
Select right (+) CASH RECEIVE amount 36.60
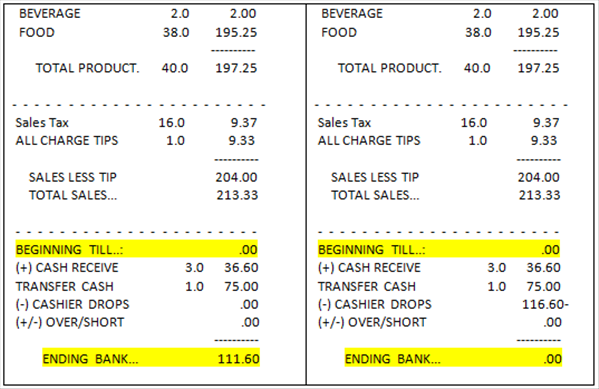click(543, 267)
